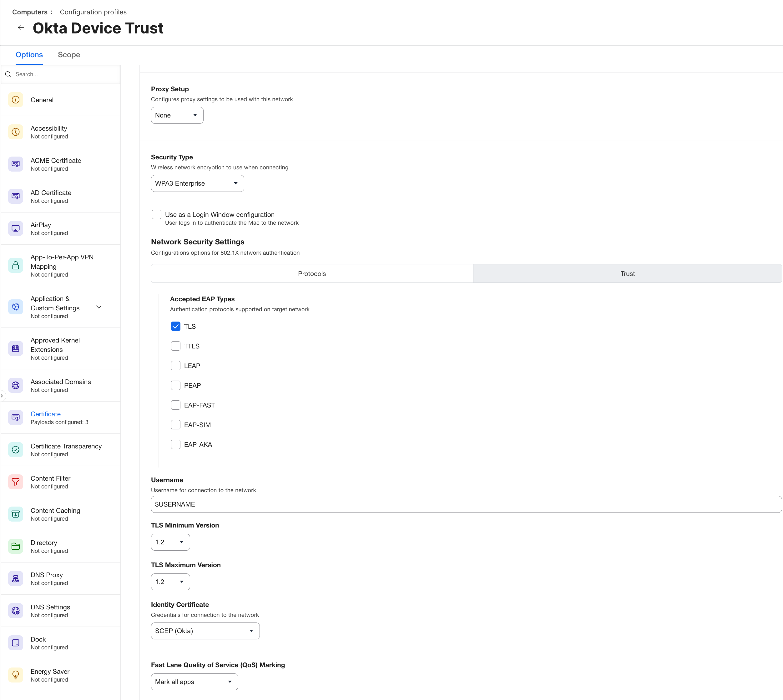Click the Okta Device Trust title

click(x=98, y=28)
